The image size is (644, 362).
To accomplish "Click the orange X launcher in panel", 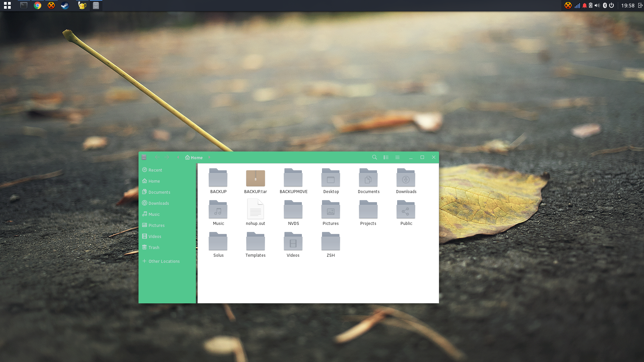I will tap(51, 5).
